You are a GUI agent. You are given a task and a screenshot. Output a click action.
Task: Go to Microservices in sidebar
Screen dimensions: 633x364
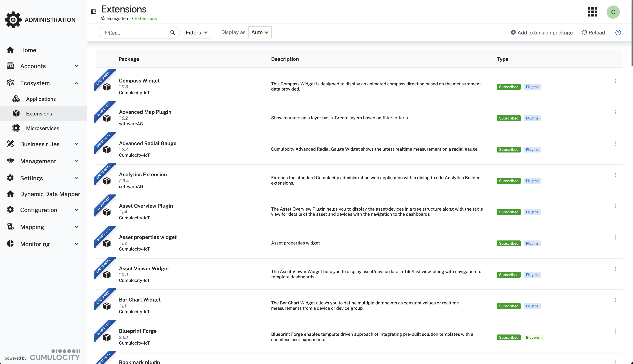point(43,128)
